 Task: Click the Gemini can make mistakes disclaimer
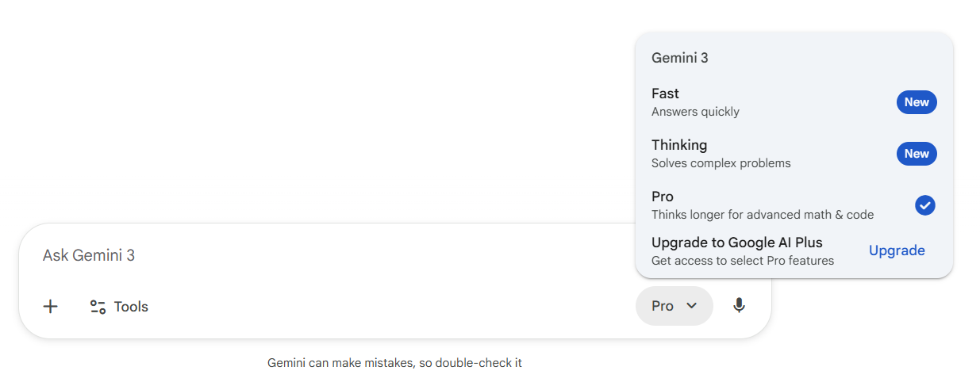pyautogui.click(x=394, y=363)
